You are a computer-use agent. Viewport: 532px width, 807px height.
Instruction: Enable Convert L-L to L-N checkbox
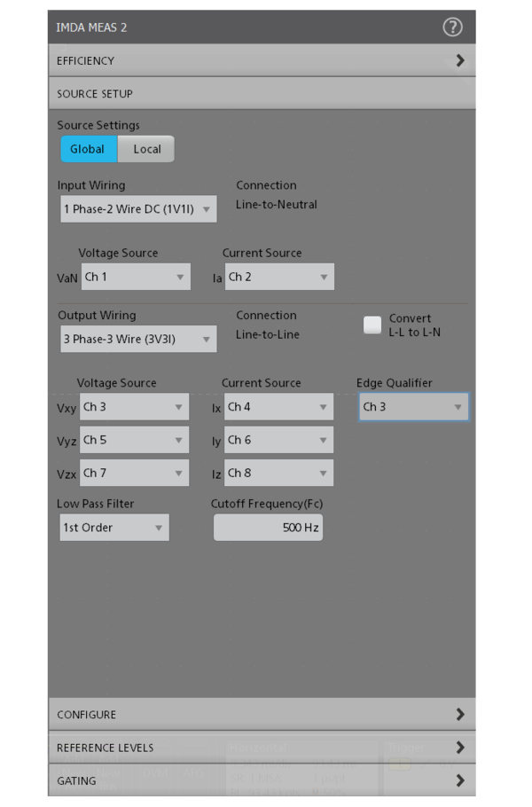tap(372, 325)
